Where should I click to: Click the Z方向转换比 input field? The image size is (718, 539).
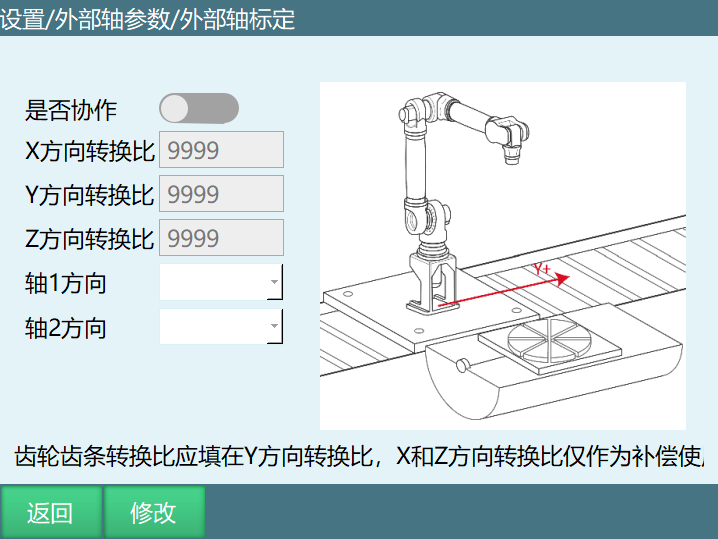click(221, 238)
